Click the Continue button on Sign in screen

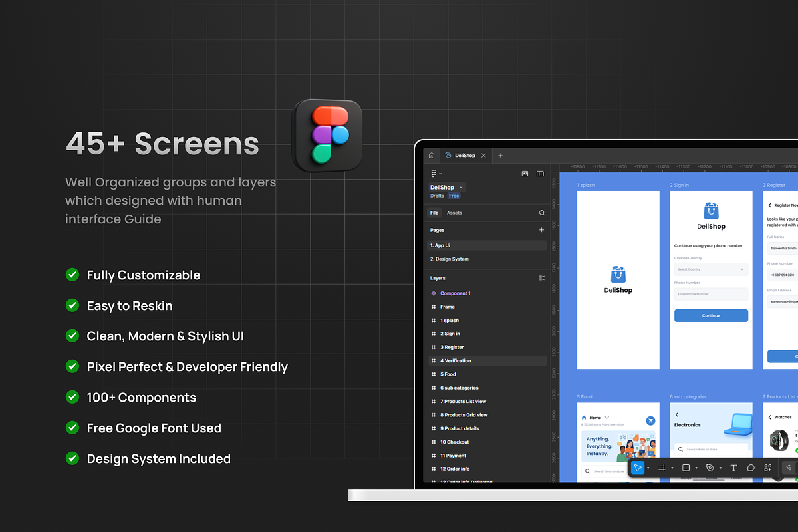(x=711, y=315)
